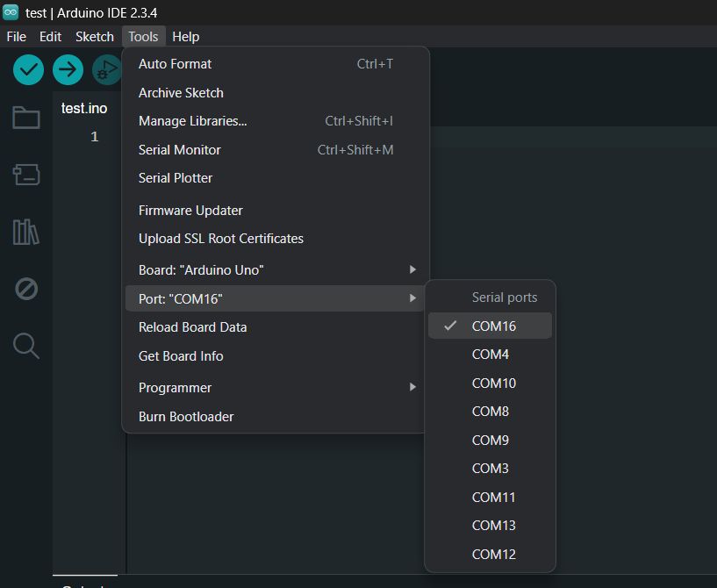Choose Auto Format from Tools menu
Viewport: 717px width, 588px height.
[276, 64]
